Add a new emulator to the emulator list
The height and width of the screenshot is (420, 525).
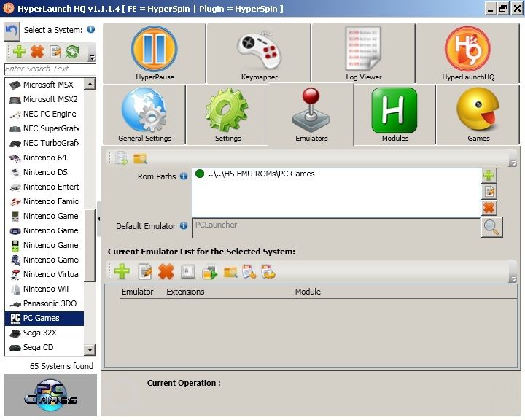[x=122, y=272]
